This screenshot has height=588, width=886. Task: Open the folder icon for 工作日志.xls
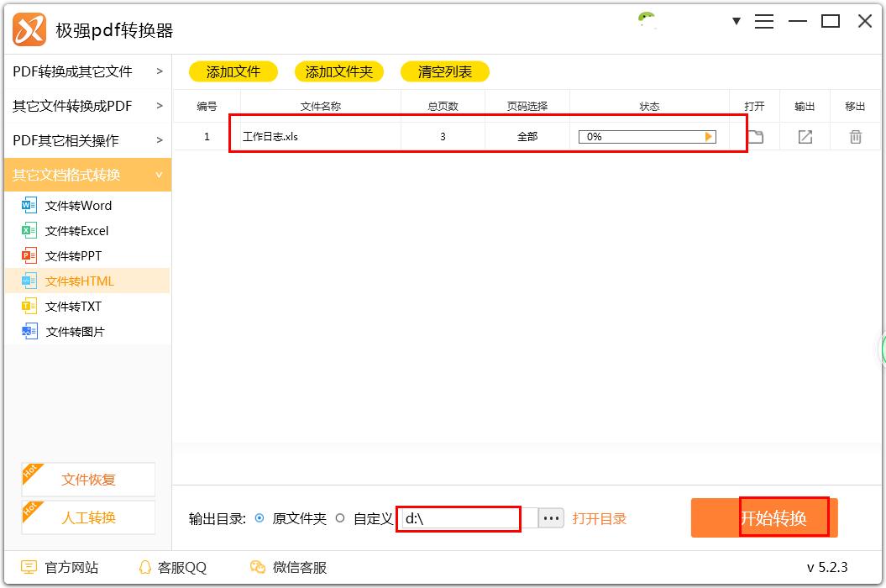point(754,135)
